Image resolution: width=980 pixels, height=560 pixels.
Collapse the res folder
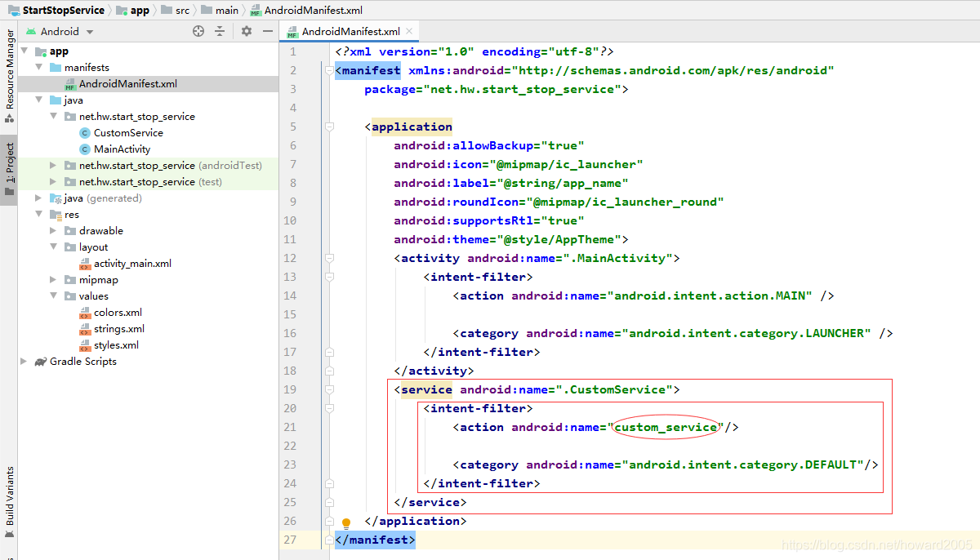(x=39, y=215)
